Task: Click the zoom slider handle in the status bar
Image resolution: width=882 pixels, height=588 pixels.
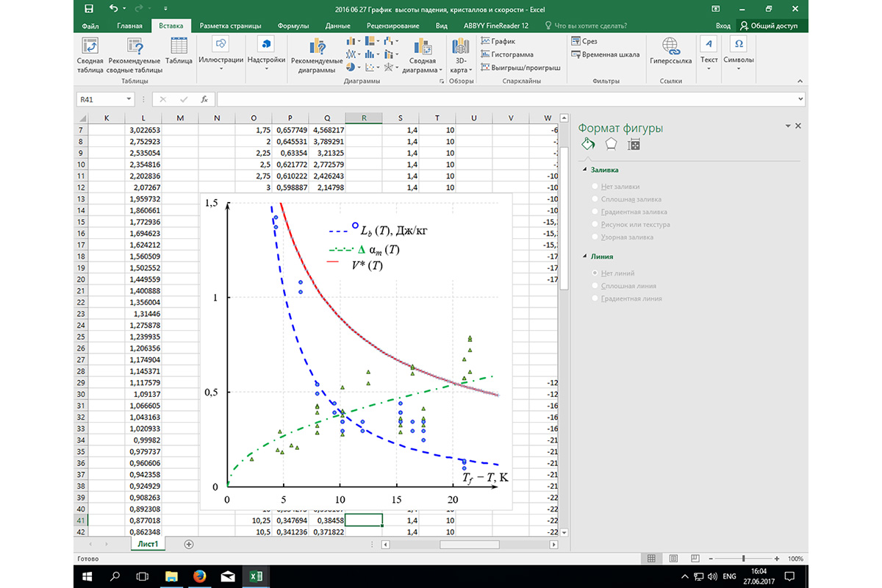Action: [x=744, y=559]
